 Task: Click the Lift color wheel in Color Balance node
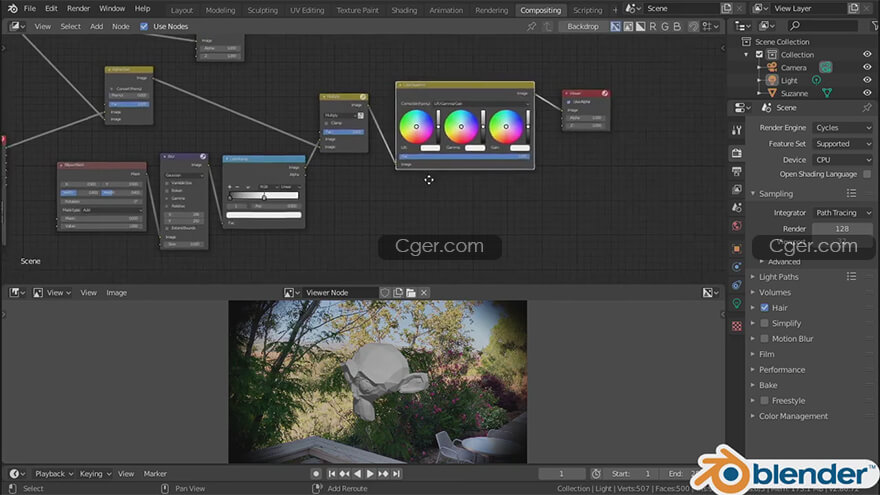[416, 127]
